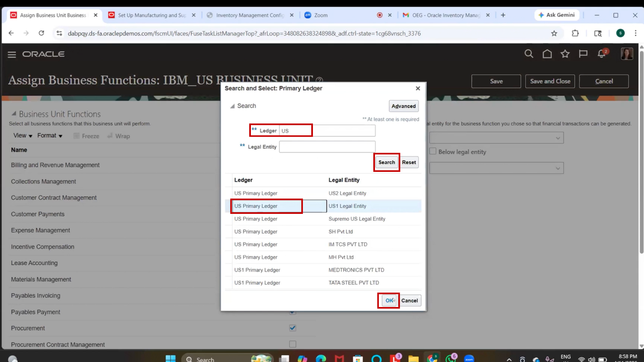Show hidden system tray icons
Screen dimensions: 644x362
pos(509,359)
